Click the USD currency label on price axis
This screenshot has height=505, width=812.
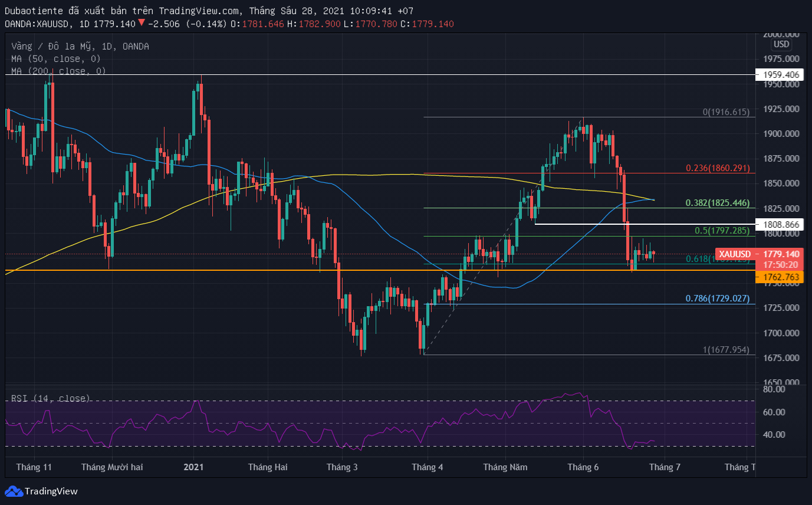[781, 44]
